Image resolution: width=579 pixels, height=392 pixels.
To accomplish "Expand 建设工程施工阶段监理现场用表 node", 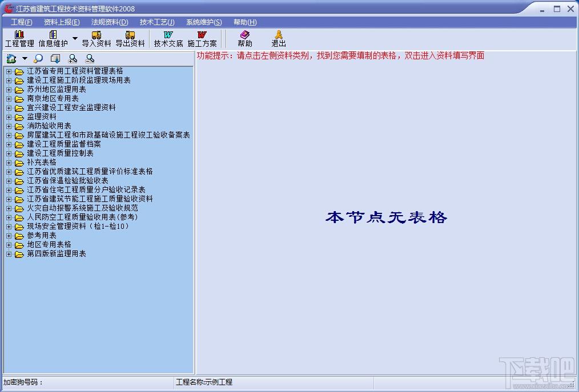I will tap(9, 80).
